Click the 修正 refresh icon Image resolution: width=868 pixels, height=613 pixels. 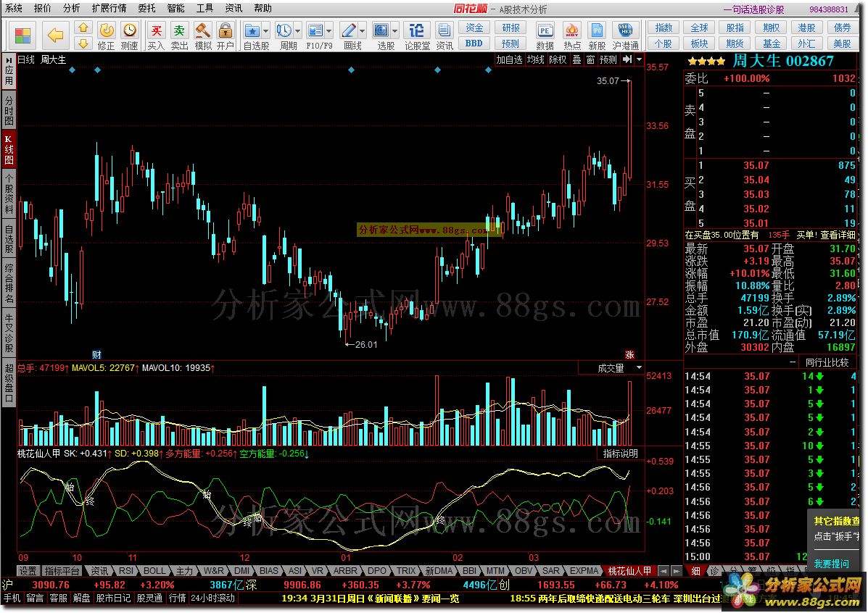[107, 30]
